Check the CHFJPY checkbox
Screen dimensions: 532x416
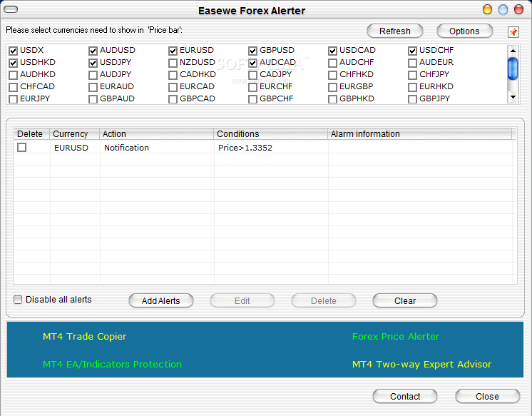click(x=412, y=75)
